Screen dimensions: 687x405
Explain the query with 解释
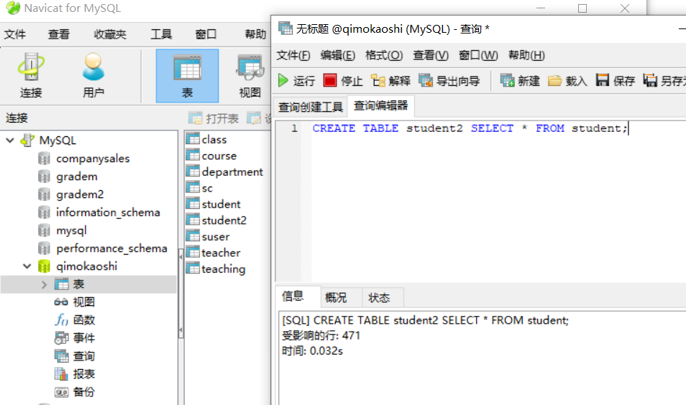point(390,81)
